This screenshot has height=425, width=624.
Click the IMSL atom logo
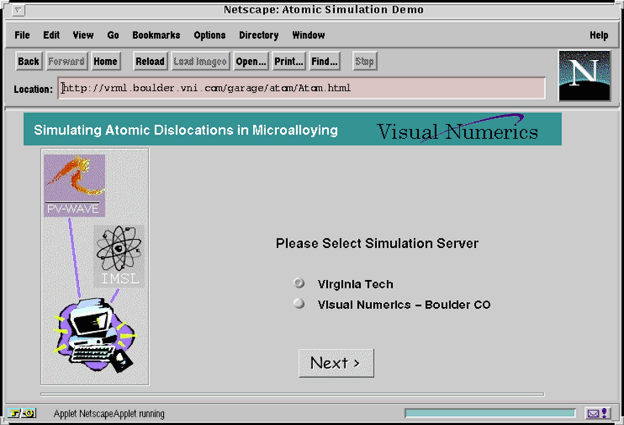click(x=119, y=255)
